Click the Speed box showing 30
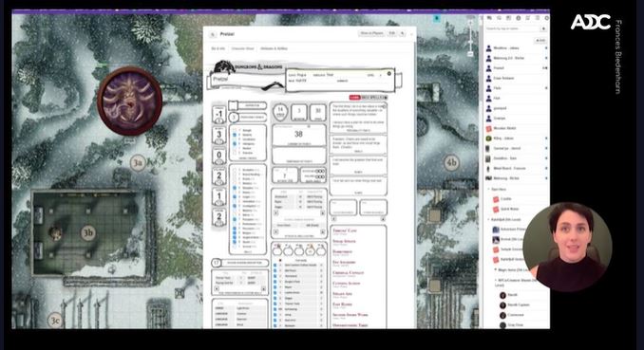The width and height of the screenshot is (644, 350). 317,113
